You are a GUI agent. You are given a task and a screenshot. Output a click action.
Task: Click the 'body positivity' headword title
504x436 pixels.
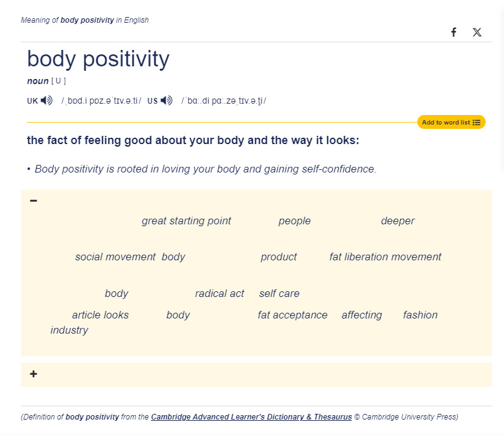(99, 59)
